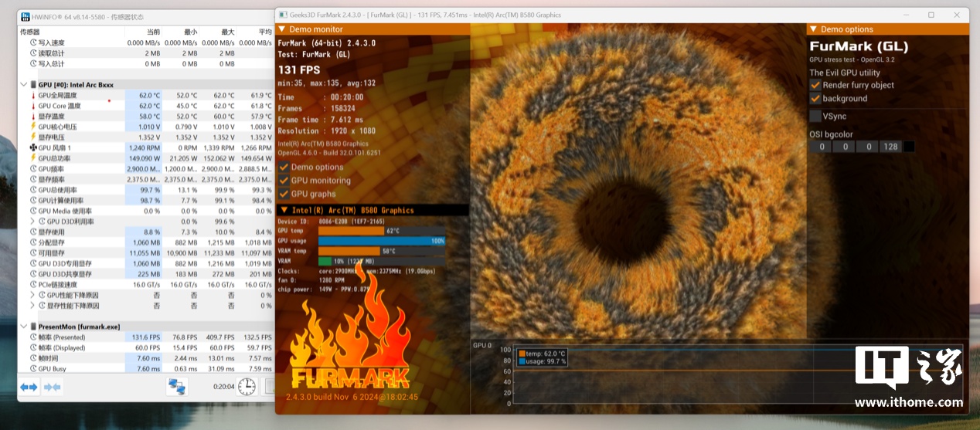Click the collapse columns inward arrows icon

click(53, 387)
